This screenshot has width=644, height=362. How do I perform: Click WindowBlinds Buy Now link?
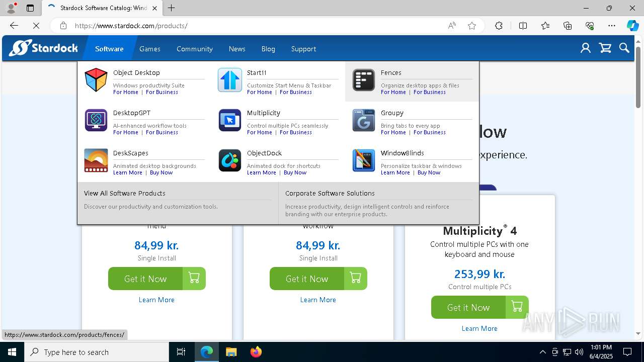pyautogui.click(x=429, y=172)
